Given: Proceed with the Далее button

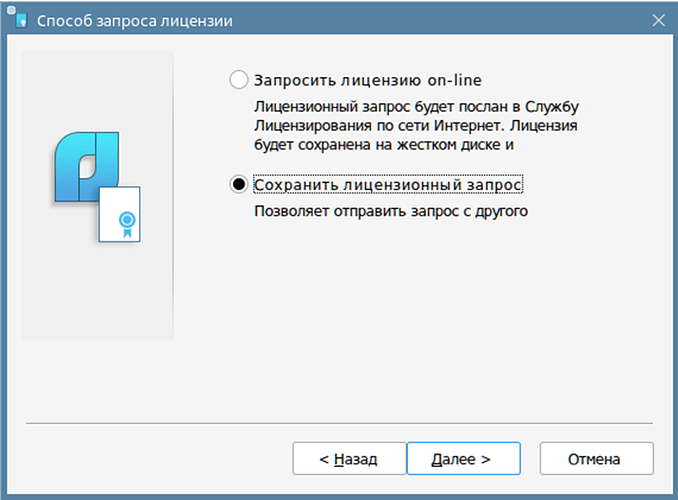Looking at the screenshot, I should click(x=464, y=458).
